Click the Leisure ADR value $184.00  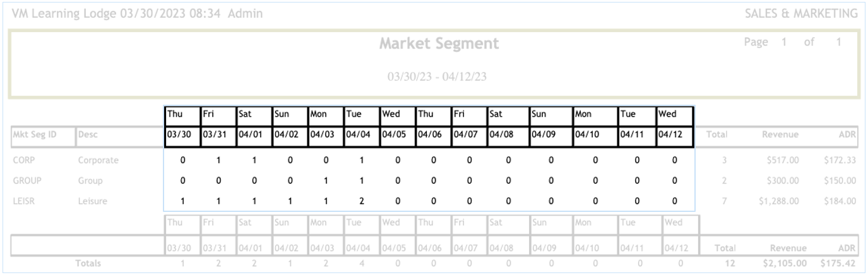pyautogui.click(x=839, y=201)
